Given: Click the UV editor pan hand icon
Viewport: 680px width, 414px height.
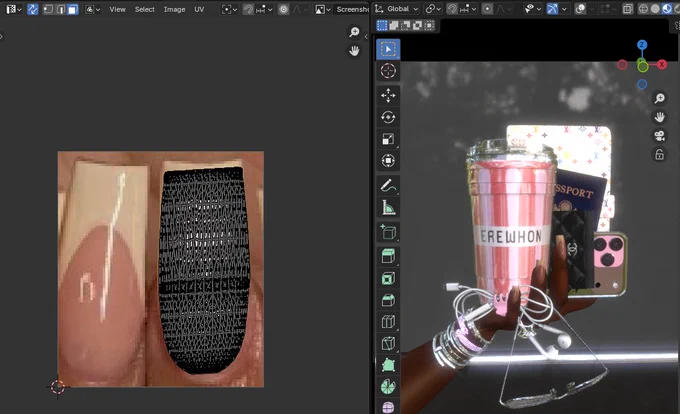Looking at the screenshot, I should [354, 51].
